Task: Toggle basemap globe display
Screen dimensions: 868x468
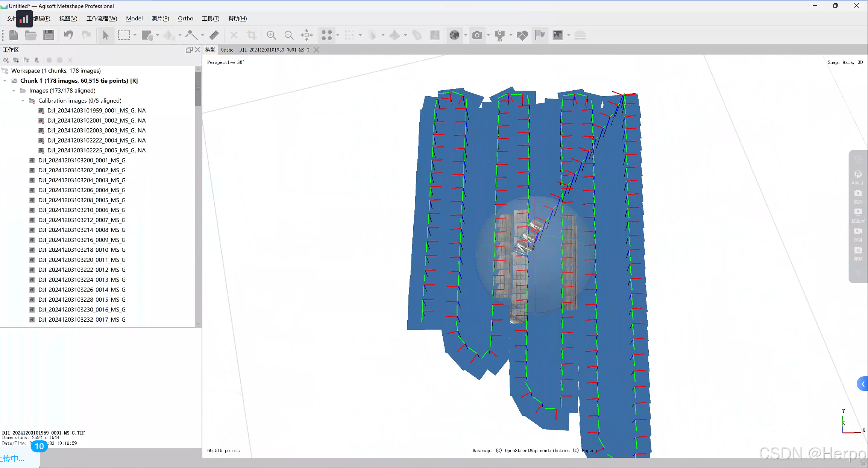Action: 454,35
